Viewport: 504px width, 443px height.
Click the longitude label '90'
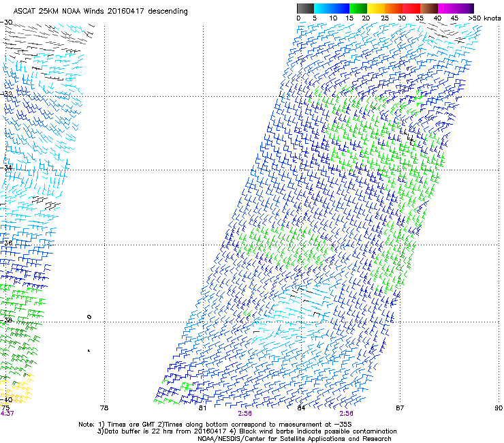tap(499, 408)
